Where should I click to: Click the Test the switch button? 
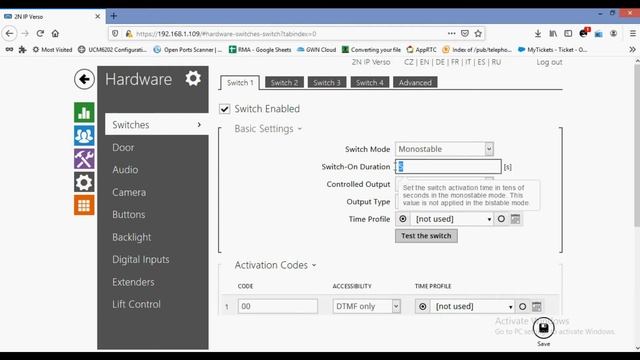(426, 236)
